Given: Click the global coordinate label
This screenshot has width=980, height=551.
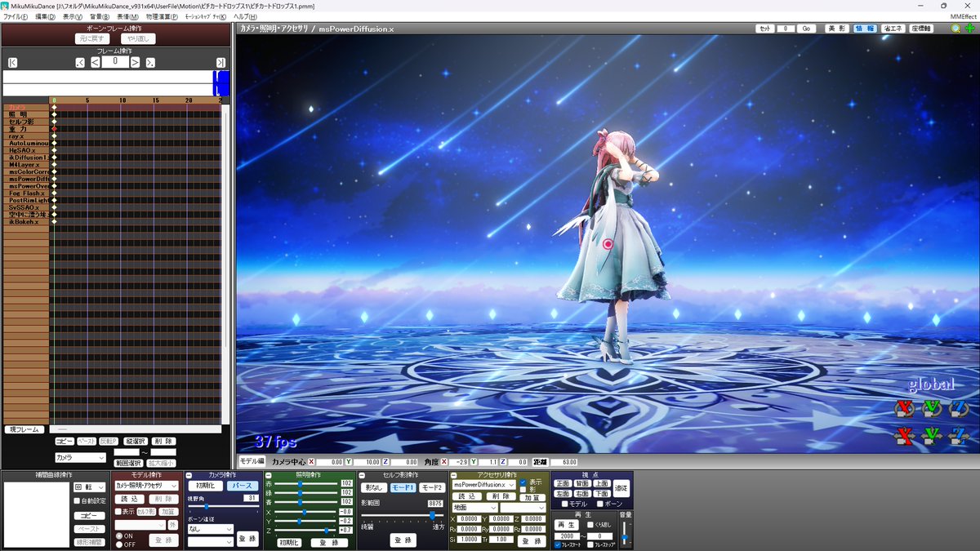Looking at the screenshot, I should coord(931,384).
